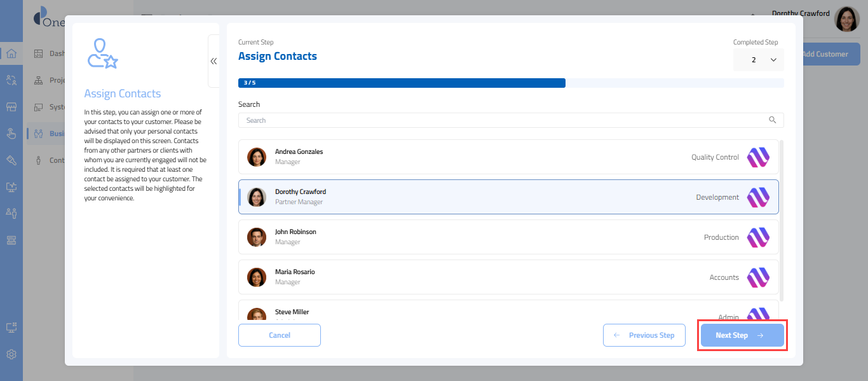Collapse the side info panel with double chevron

pyautogui.click(x=214, y=61)
